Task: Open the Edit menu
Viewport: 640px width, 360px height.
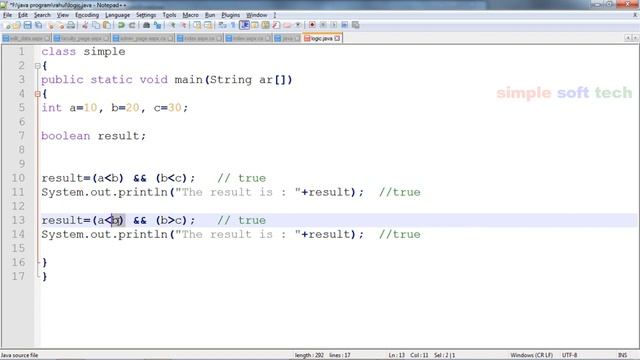Action: tap(23, 15)
